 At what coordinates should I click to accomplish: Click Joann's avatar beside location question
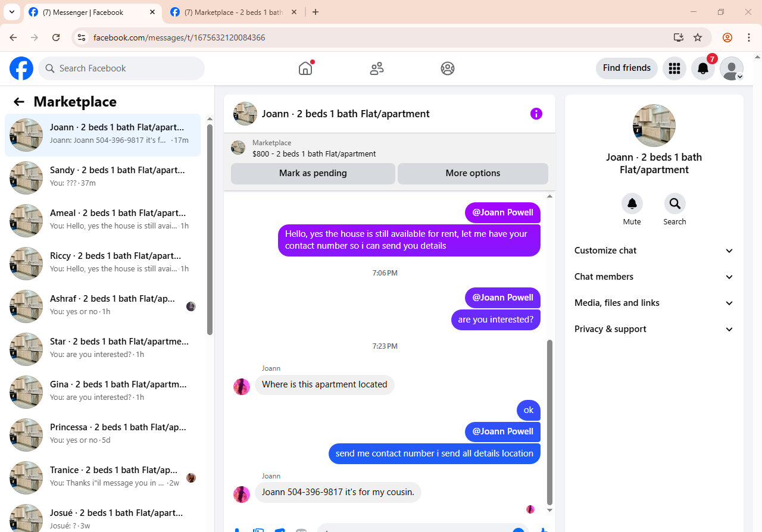pos(242,387)
